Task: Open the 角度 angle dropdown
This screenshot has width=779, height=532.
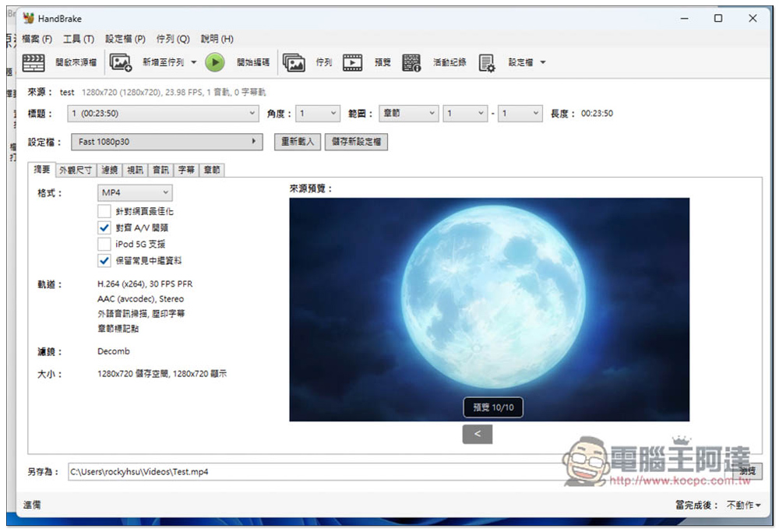Action: pos(318,113)
